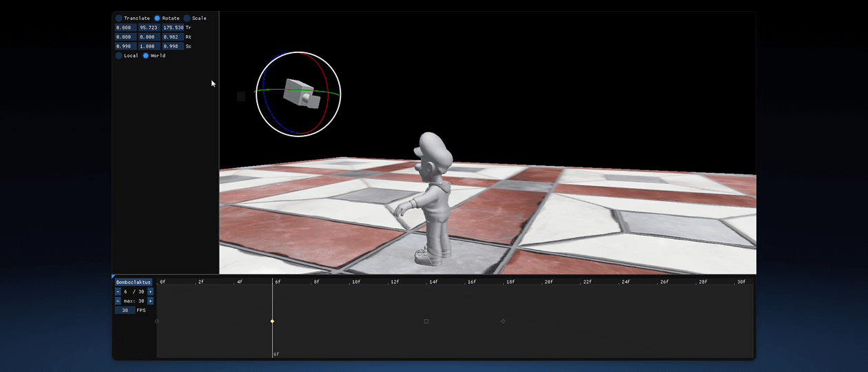
Task: Click the 2f mark on timeline ruler
Action: (x=200, y=282)
